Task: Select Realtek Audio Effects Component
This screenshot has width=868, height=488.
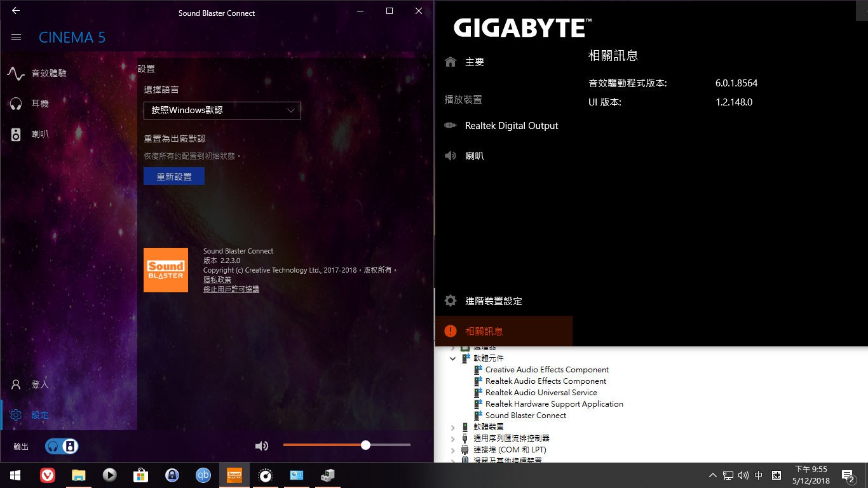Action: pyautogui.click(x=546, y=381)
